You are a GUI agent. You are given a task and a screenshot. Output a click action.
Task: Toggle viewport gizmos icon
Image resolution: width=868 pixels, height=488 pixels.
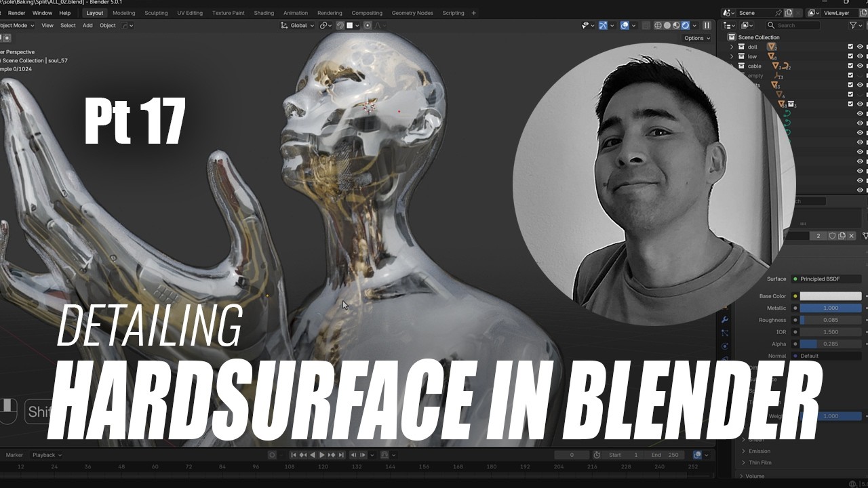[x=603, y=26]
